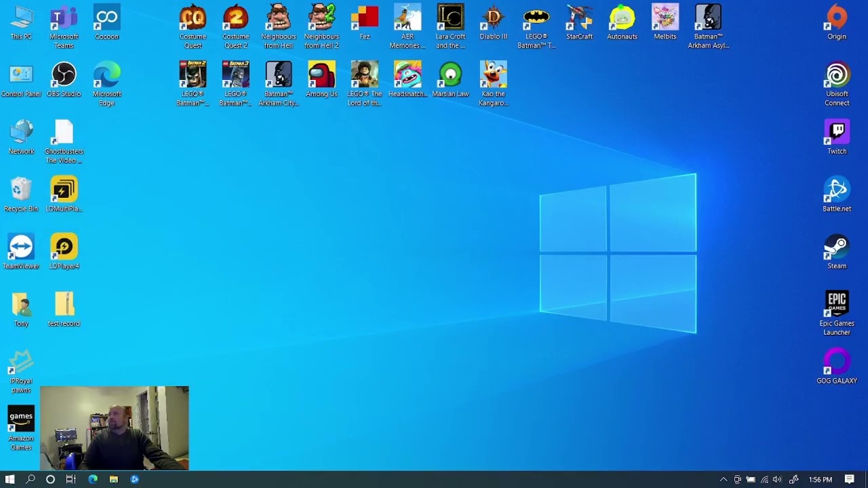Screen dimensions: 868x488
Task: Select the LDPlayer4 shortcut
Action: [x=64, y=252]
